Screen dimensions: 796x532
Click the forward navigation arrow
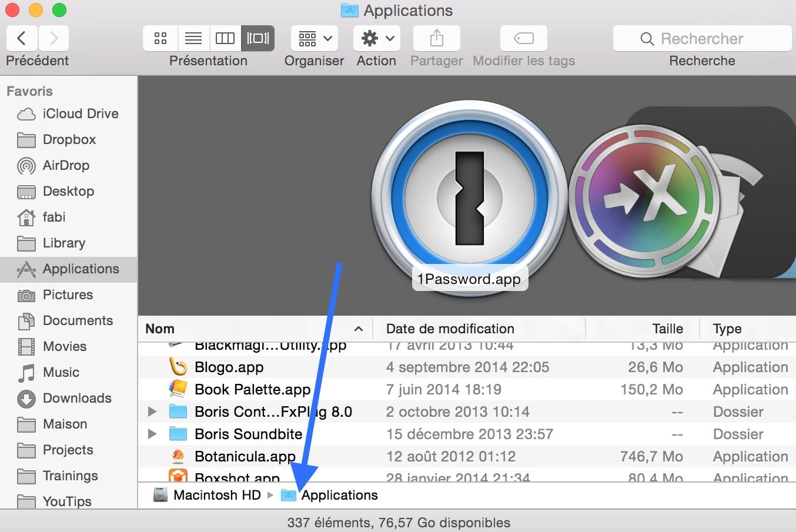(53, 39)
